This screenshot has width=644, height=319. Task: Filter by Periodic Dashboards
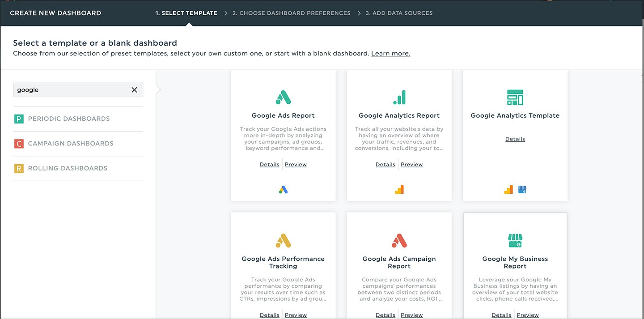coord(68,119)
